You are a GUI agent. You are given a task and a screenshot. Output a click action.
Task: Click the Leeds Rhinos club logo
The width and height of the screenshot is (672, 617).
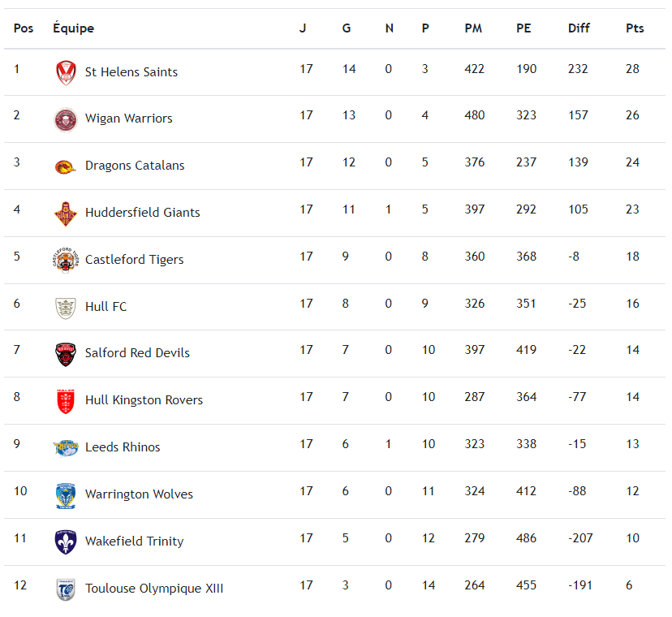click(x=66, y=447)
